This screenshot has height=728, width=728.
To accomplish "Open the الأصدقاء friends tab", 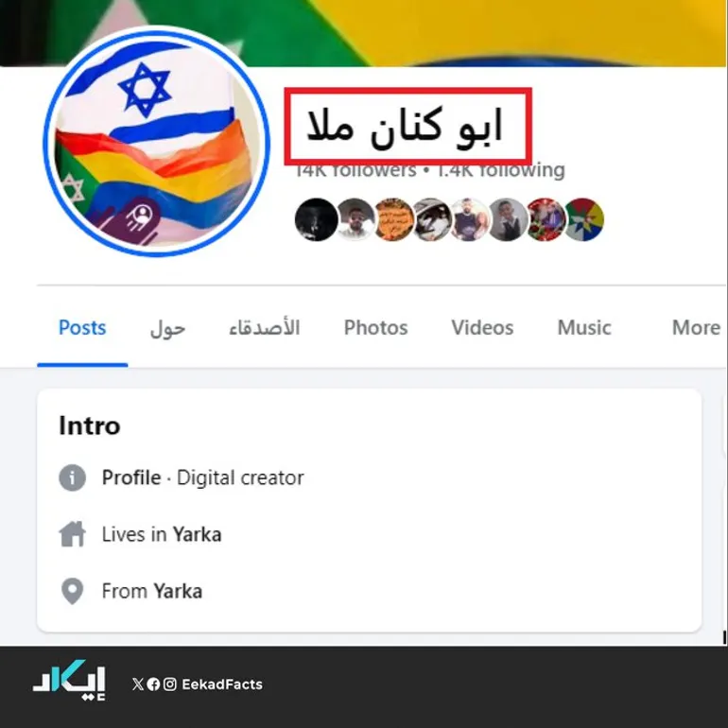I will pyautogui.click(x=265, y=328).
